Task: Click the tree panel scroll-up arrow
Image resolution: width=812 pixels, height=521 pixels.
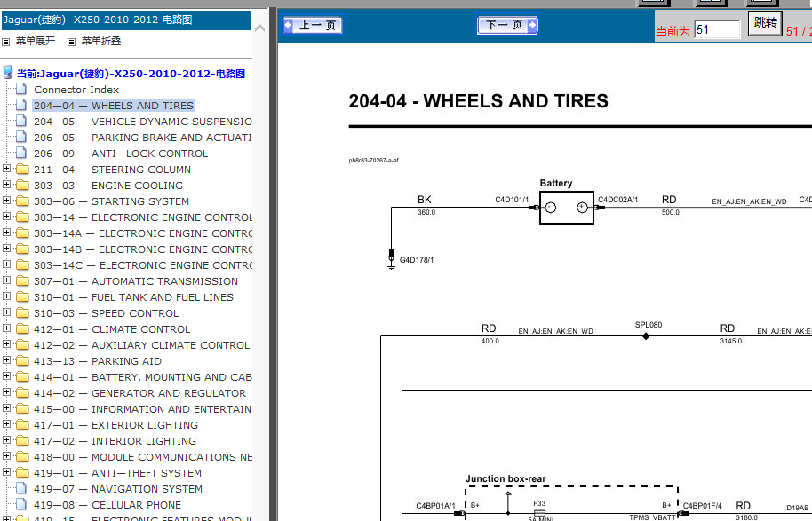Action: pos(260,28)
